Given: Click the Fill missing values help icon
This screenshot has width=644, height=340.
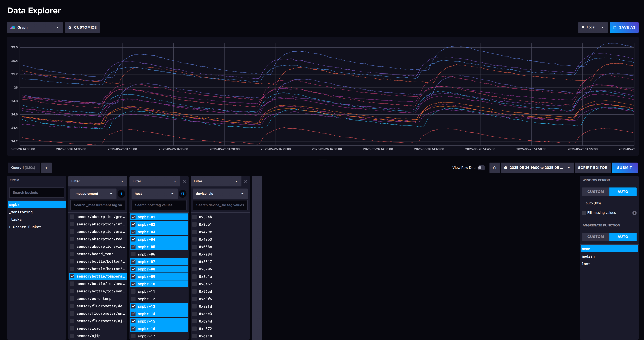Looking at the screenshot, I should (634, 213).
